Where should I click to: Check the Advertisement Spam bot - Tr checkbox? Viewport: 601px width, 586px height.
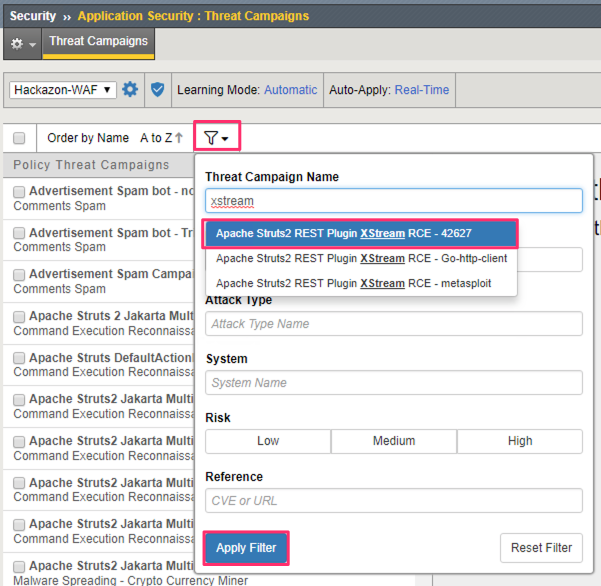(x=19, y=233)
